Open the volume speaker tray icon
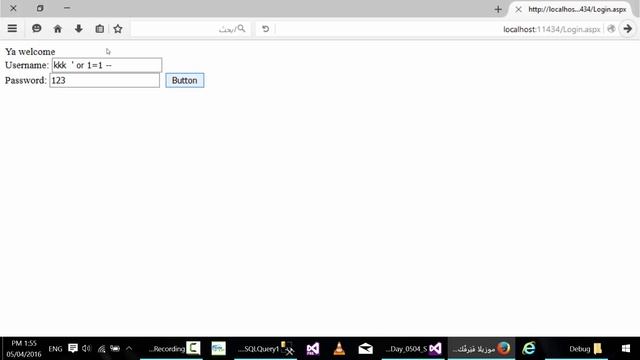 [86, 349]
